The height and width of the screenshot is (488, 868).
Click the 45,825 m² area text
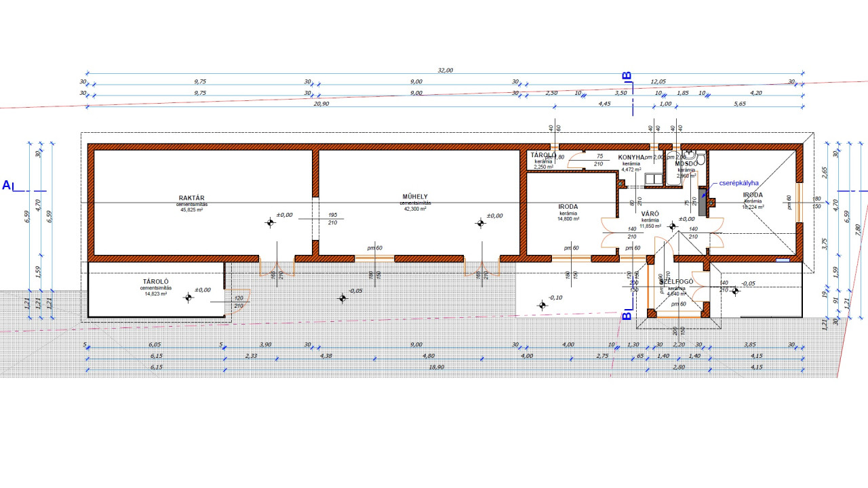pyautogui.click(x=191, y=210)
